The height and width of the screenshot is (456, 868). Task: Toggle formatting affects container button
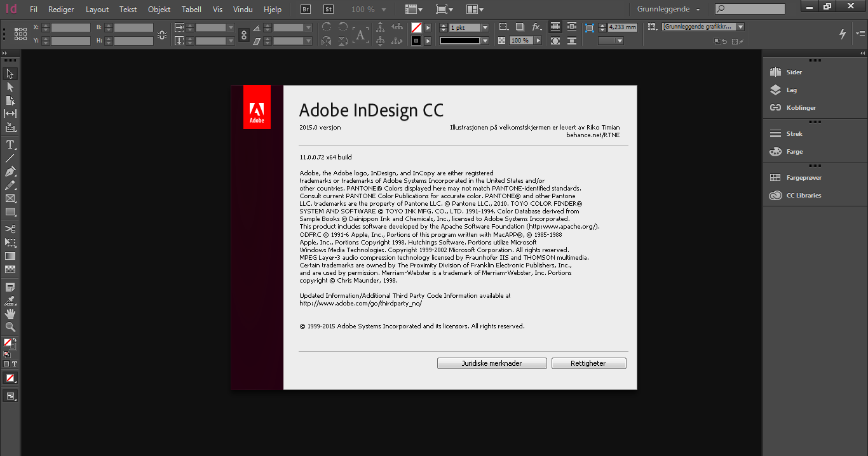(x=6, y=364)
